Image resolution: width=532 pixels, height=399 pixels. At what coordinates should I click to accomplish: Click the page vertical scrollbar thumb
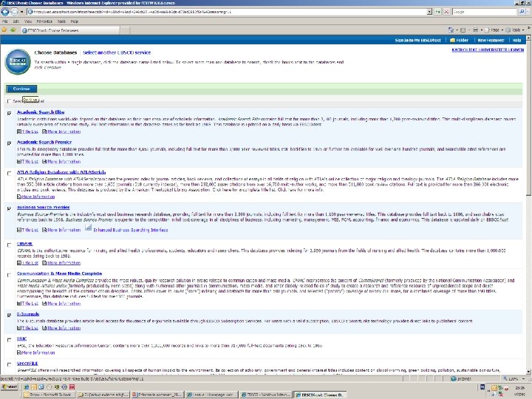(528, 118)
